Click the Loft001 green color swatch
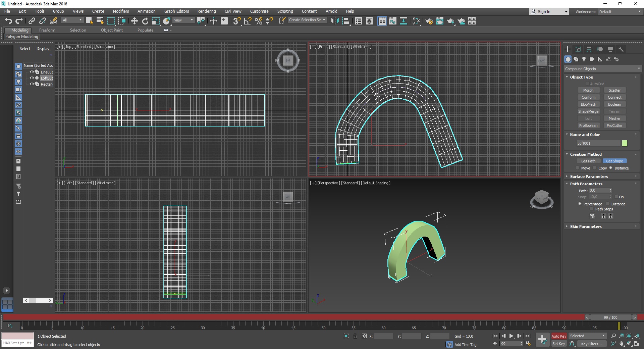This screenshot has width=644, height=349. 625,143
